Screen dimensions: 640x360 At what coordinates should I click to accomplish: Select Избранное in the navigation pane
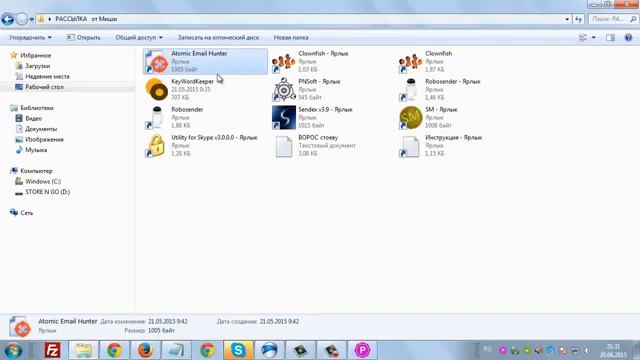[36, 55]
